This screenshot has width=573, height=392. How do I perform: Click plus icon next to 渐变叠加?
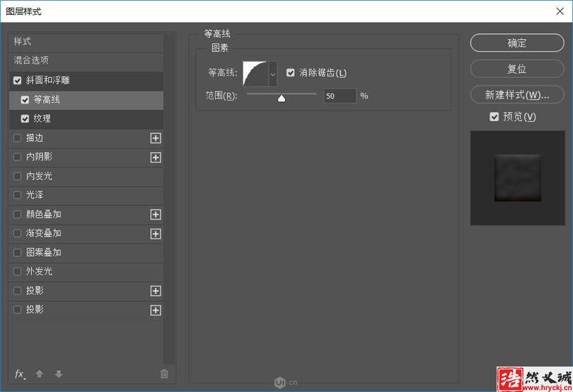click(156, 234)
